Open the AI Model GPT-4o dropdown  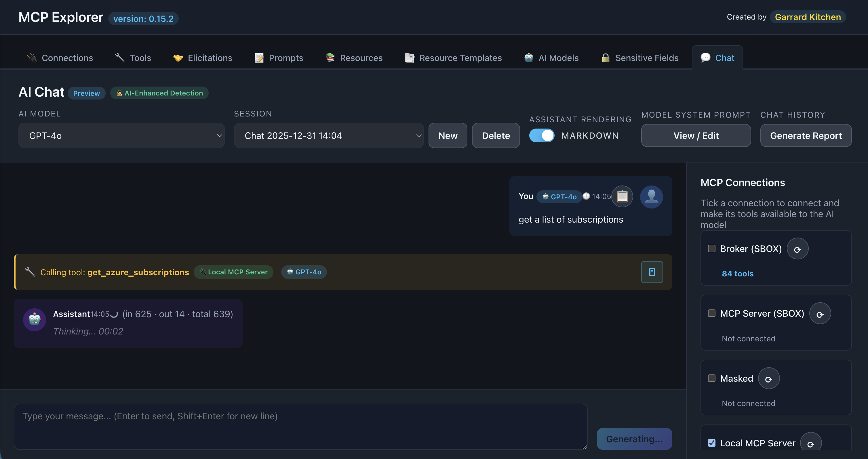[x=121, y=136]
